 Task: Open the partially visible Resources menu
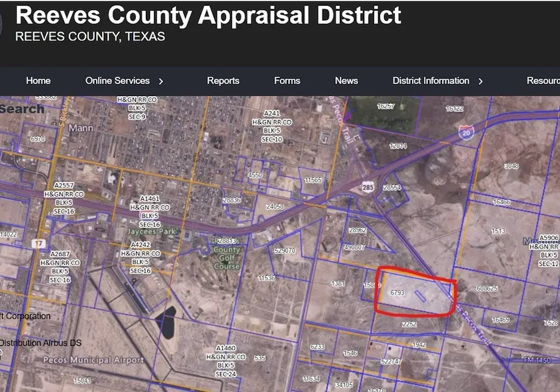[543, 81]
